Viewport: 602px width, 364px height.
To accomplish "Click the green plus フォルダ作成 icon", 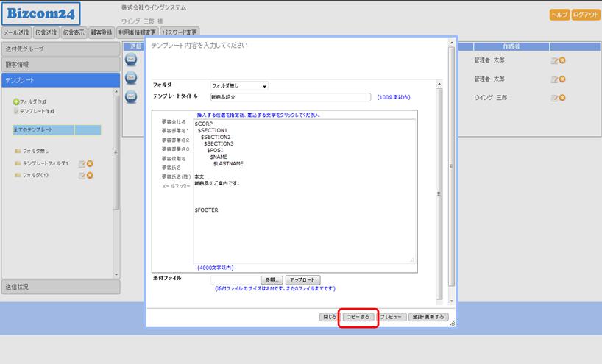I will (16, 101).
